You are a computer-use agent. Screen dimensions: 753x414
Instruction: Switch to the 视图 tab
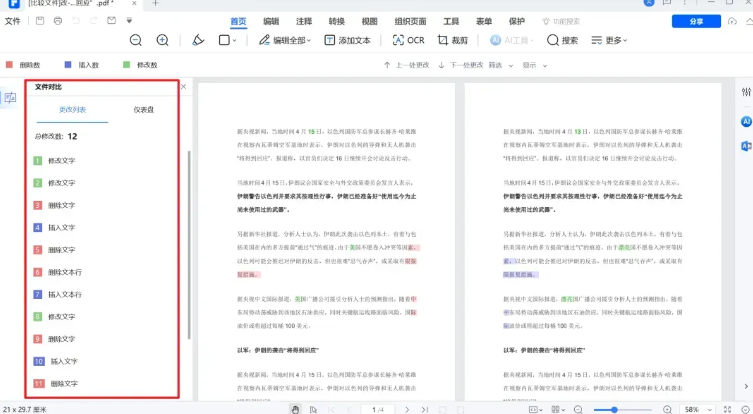click(369, 21)
